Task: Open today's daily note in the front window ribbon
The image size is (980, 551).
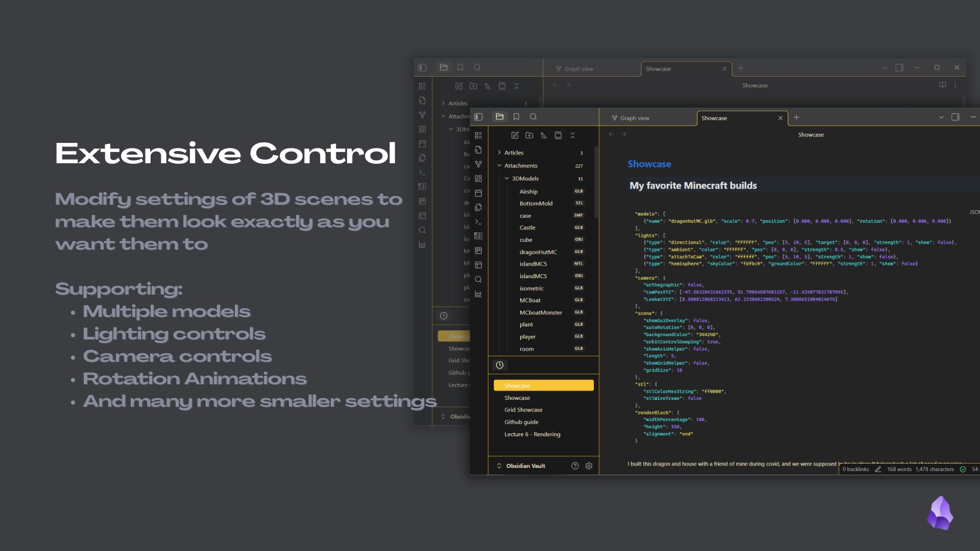Action: pos(478,193)
